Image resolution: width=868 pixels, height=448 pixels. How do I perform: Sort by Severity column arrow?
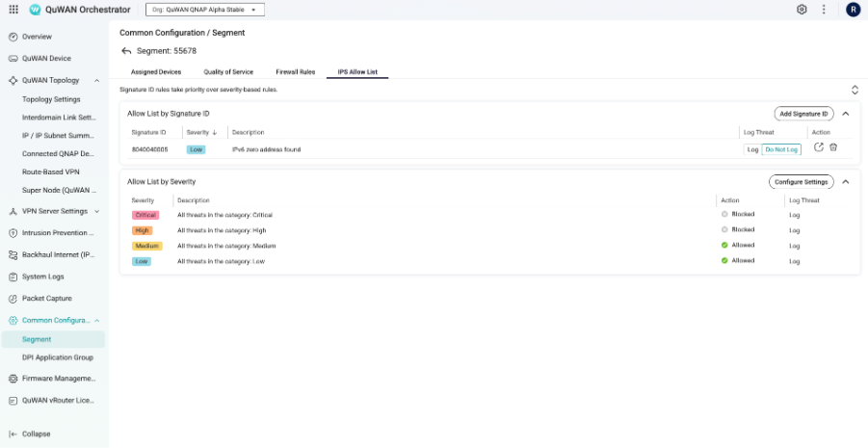(214, 132)
